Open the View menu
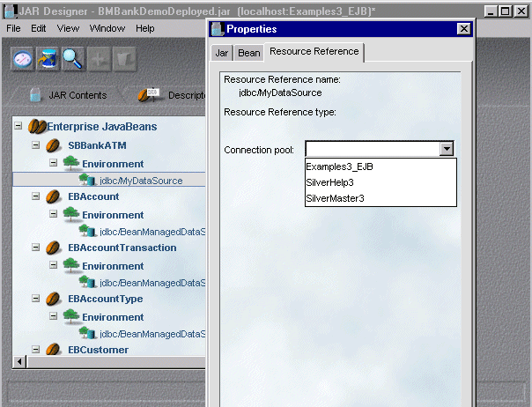Image resolution: width=532 pixels, height=407 pixels. 68,28
